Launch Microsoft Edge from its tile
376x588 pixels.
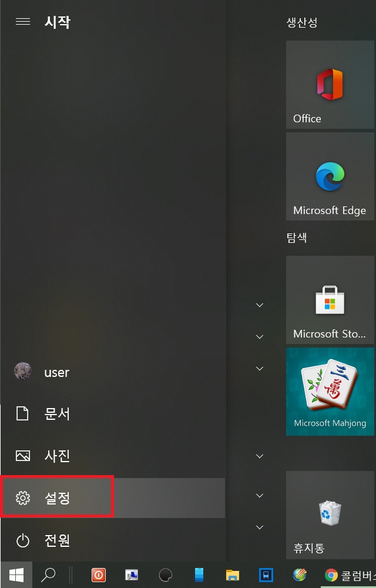point(330,176)
